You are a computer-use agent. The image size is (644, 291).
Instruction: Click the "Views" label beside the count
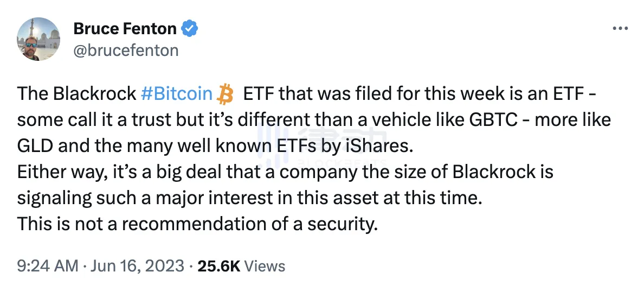click(x=265, y=266)
